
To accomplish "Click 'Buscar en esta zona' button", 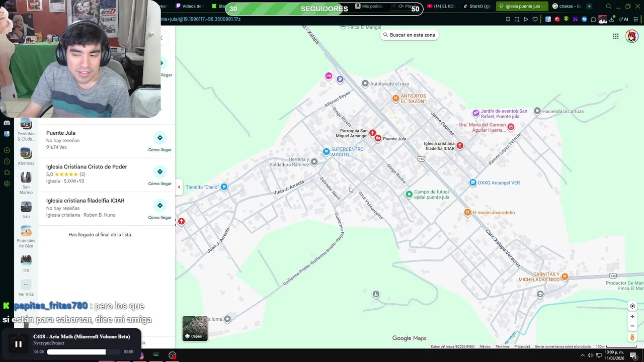I will click(409, 35).
